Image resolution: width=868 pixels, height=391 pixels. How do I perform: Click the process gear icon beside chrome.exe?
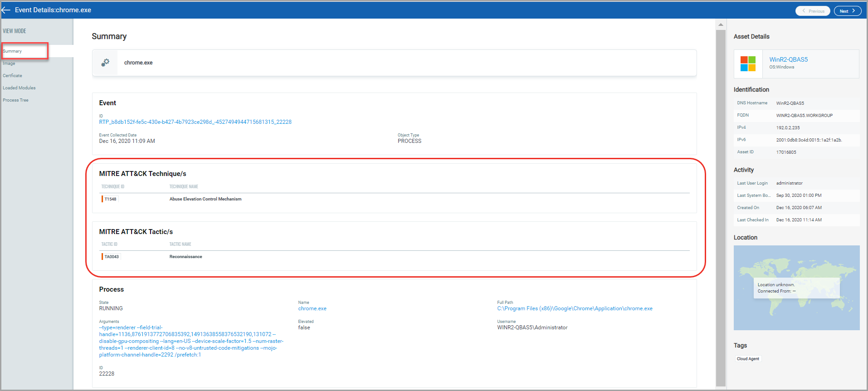pos(105,63)
